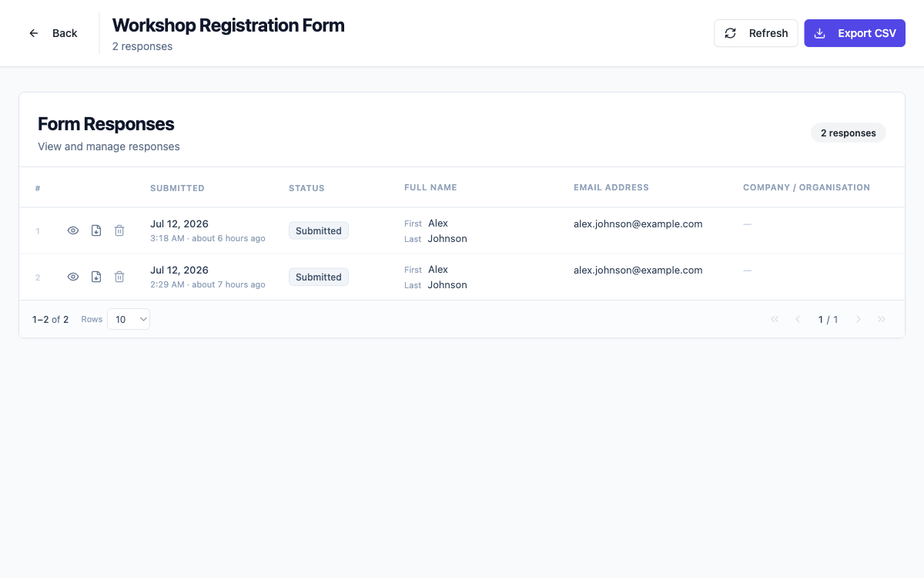Click the Email Address column header
Screen dimensions: 924x578
611,187
